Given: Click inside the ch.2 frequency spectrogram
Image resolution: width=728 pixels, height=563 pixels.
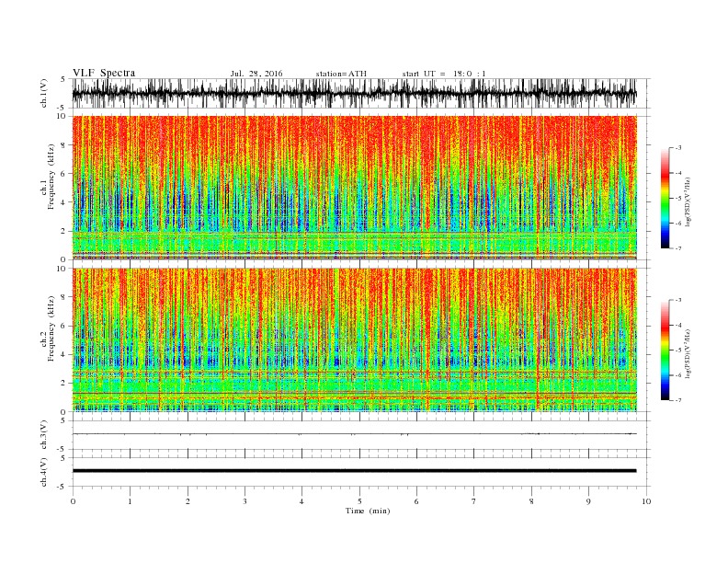Looking at the screenshot, I should (x=354, y=340).
